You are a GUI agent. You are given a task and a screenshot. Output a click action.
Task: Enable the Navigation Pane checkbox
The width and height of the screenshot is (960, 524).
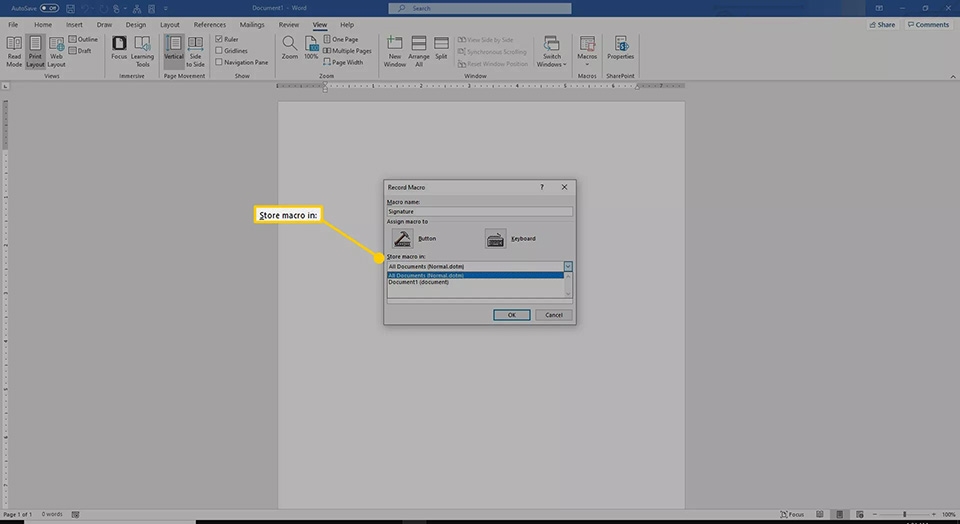point(219,62)
